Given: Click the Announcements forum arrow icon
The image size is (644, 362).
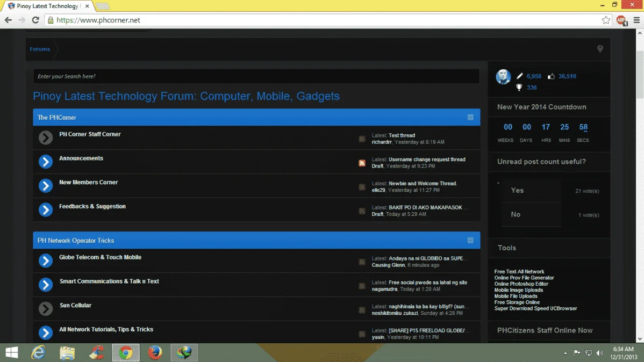Looking at the screenshot, I should [x=46, y=162].
